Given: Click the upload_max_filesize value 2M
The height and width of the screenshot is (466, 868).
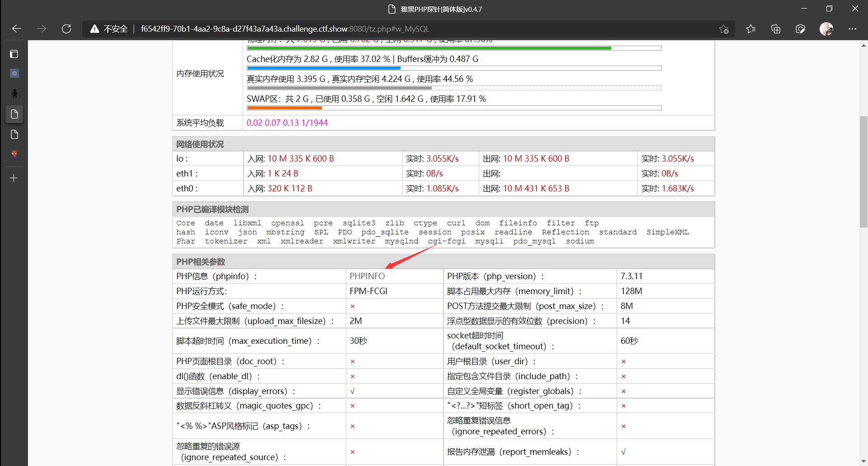Looking at the screenshot, I should (x=356, y=321).
